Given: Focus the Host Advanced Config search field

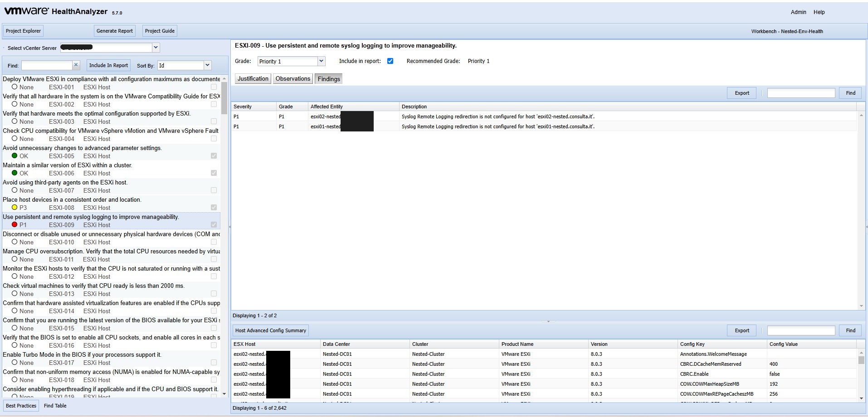Looking at the screenshot, I should pyautogui.click(x=801, y=330).
